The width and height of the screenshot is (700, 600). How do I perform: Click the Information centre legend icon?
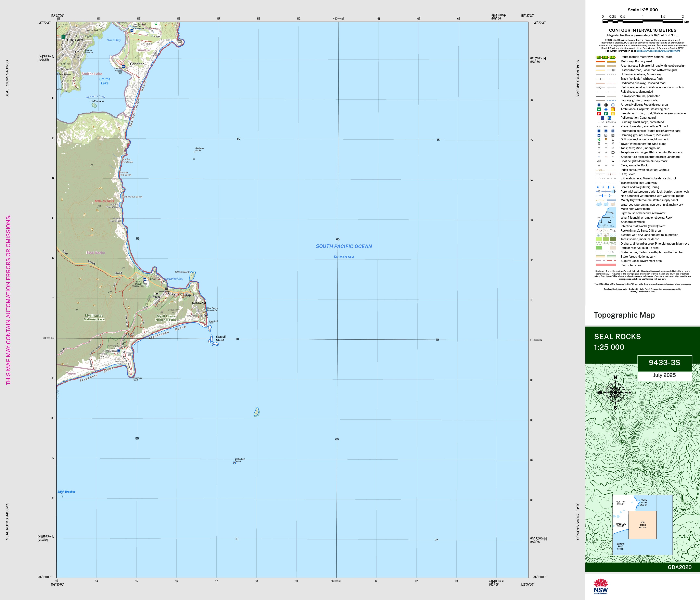pos(599,131)
